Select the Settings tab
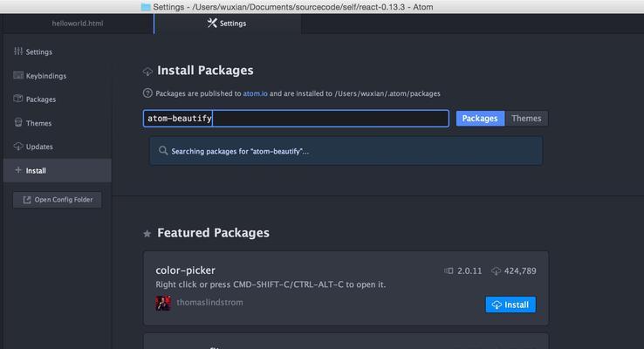 (228, 24)
